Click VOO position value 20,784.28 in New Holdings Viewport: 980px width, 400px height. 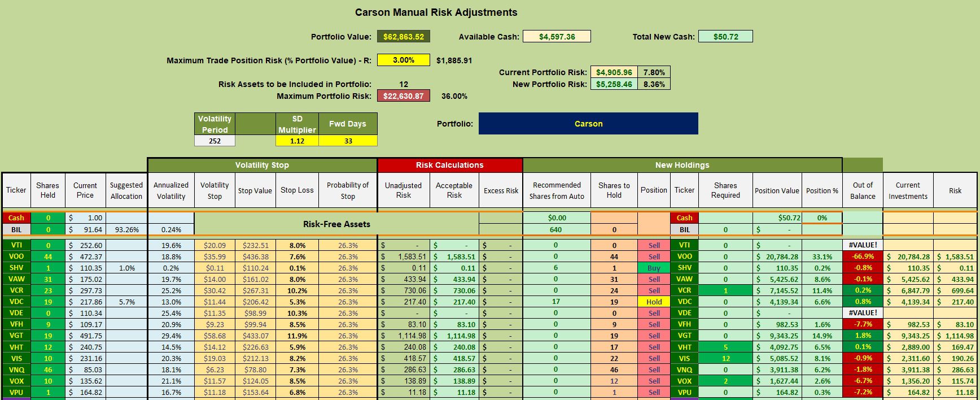(x=777, y=256)
